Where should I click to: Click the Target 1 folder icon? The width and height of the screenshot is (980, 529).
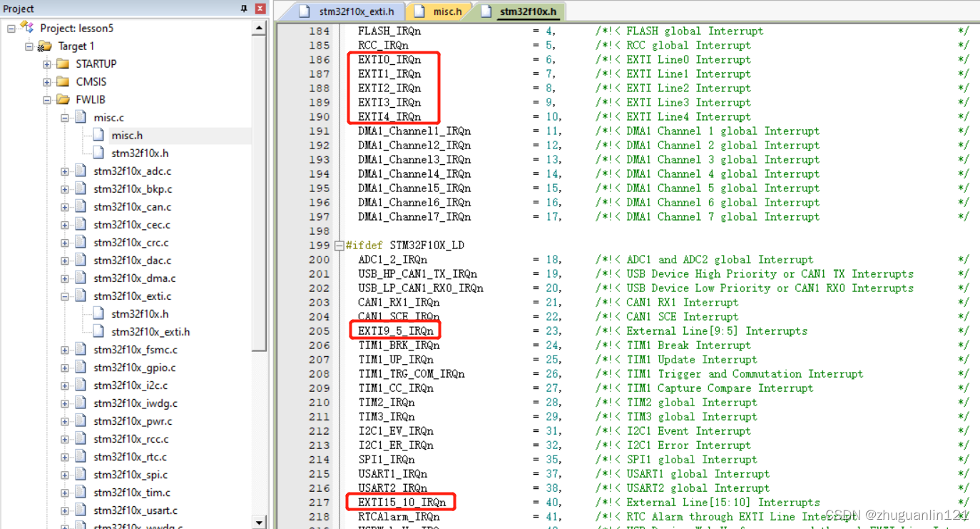coord(45,46)
